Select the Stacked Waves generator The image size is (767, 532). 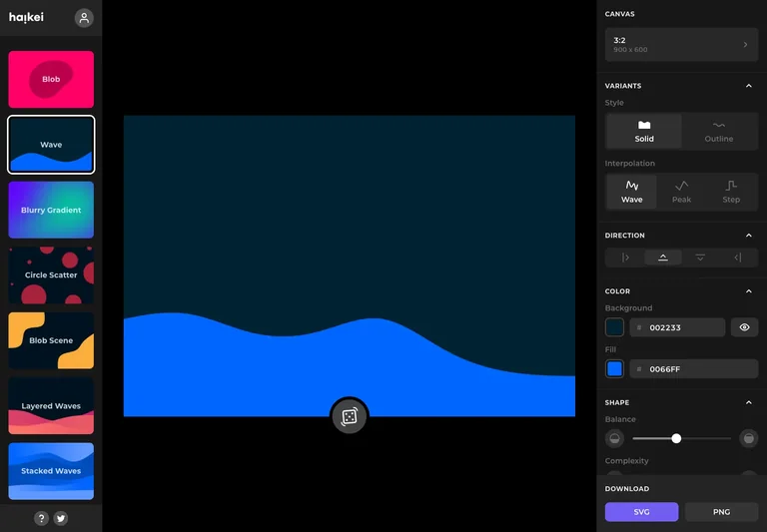click(x=51, y=471)
